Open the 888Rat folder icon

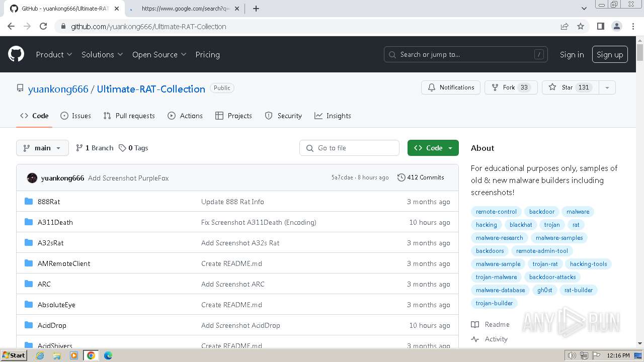click(29, 202)
